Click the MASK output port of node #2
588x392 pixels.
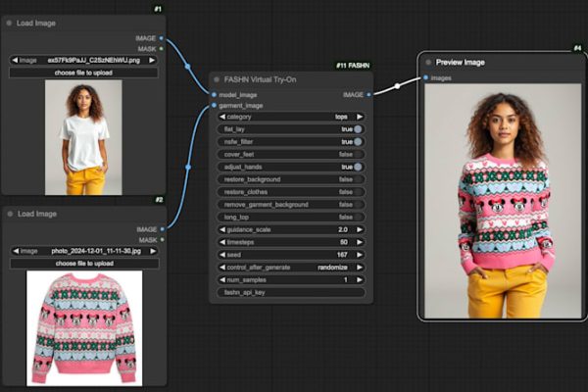pyautogui.click(x=163, y=240)
